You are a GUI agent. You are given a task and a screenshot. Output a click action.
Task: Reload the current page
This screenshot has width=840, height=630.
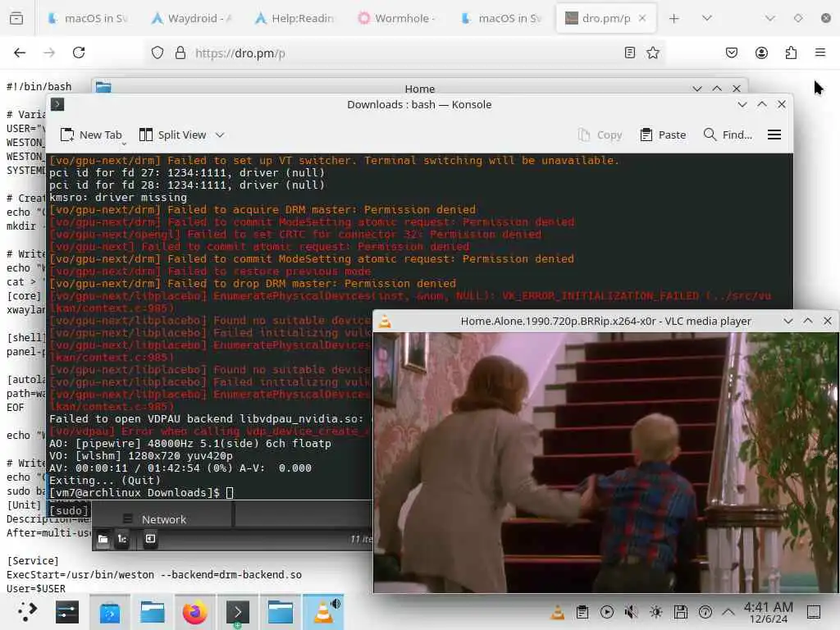(79, 52)
